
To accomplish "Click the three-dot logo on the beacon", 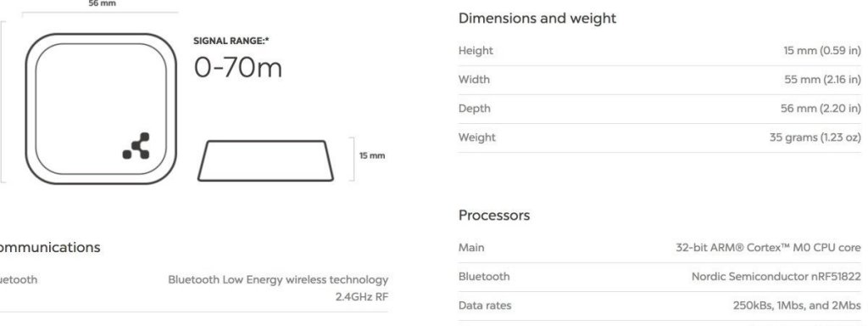I will [x=136, y=146].
